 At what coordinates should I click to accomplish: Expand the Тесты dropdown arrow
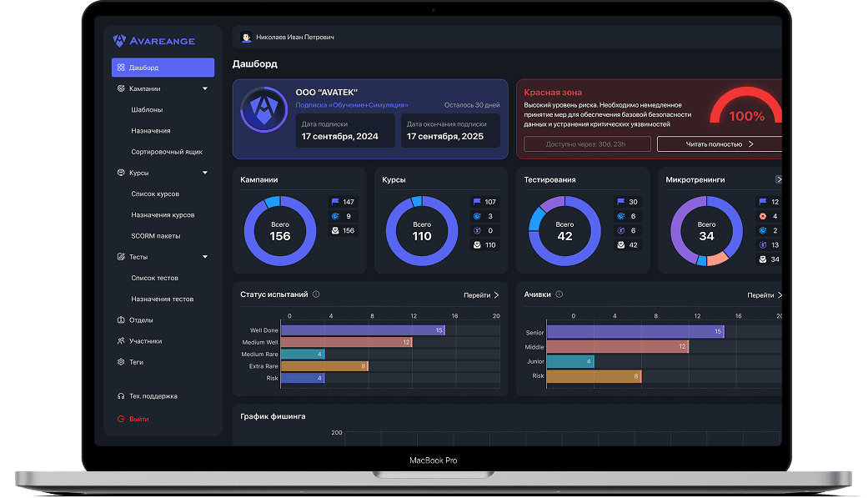coord(205,256)
